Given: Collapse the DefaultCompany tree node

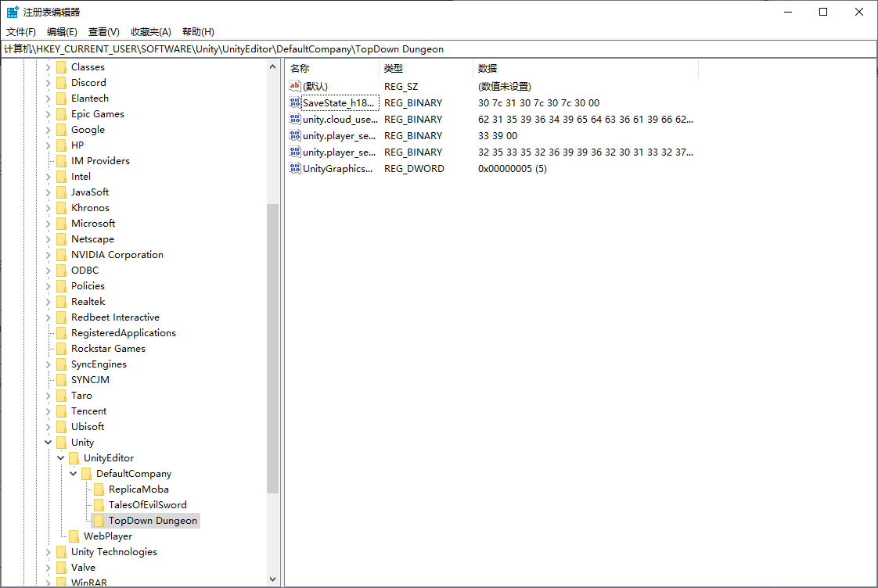Looking at the screenshot, I should coord(74,474).
